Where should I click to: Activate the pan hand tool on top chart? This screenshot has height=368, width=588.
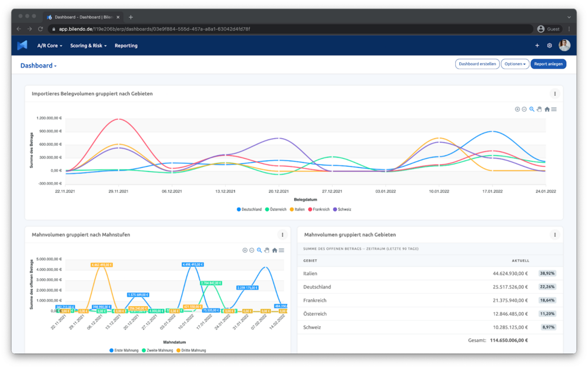(x=539, y=109)
